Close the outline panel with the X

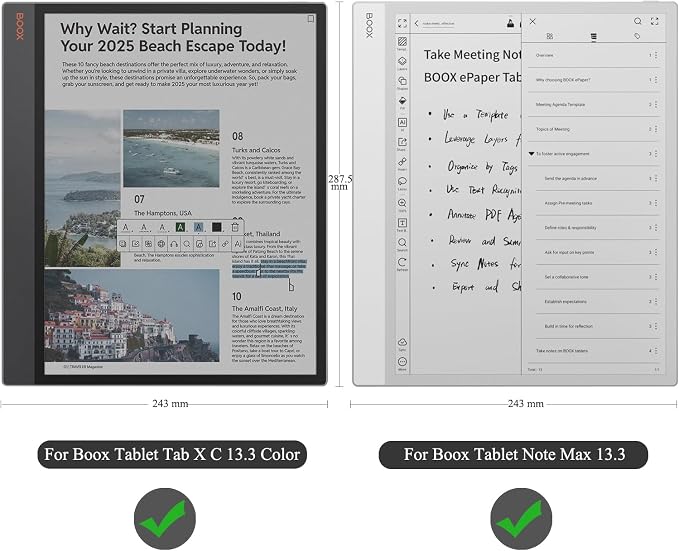tap(533, 21)
